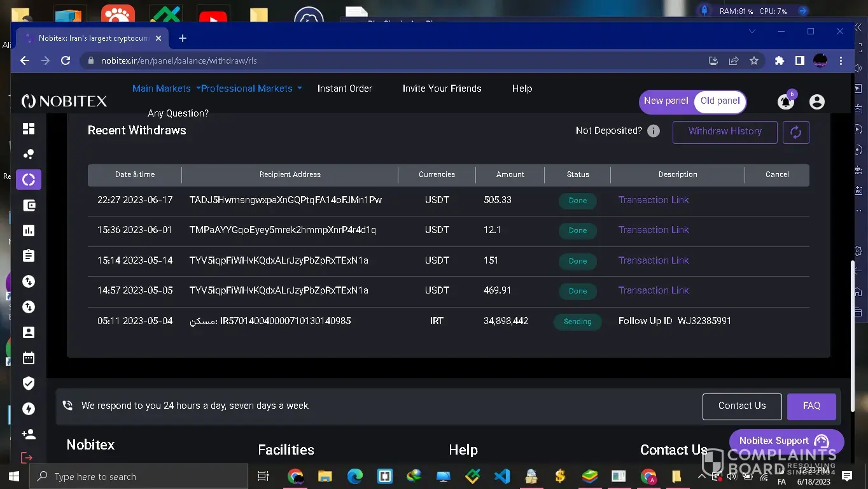Open the Nobitex Support chat button
Viewport: 868px width, 489px height.
coord(787,441)
